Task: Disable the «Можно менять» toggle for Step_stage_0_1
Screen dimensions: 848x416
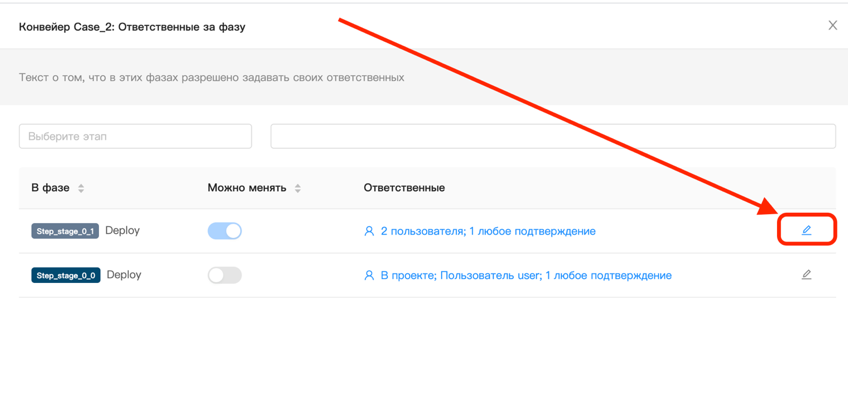Action: [225, 231]
